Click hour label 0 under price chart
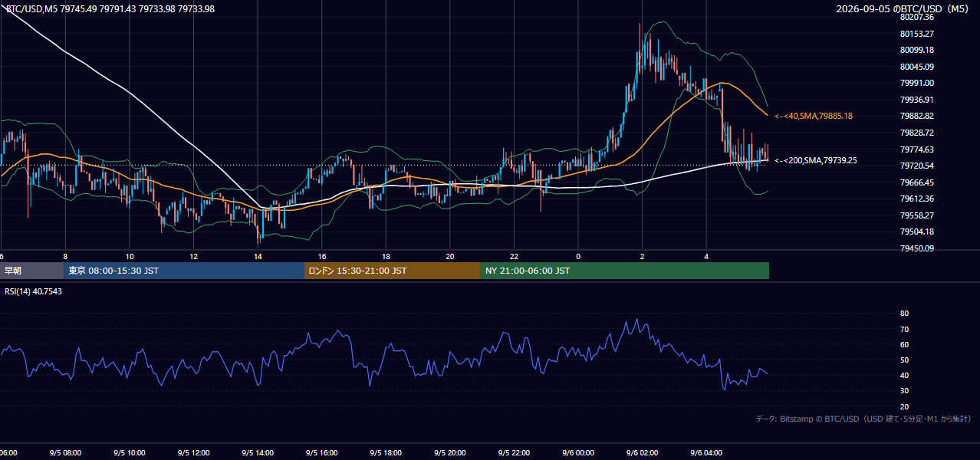 point(578,256)
